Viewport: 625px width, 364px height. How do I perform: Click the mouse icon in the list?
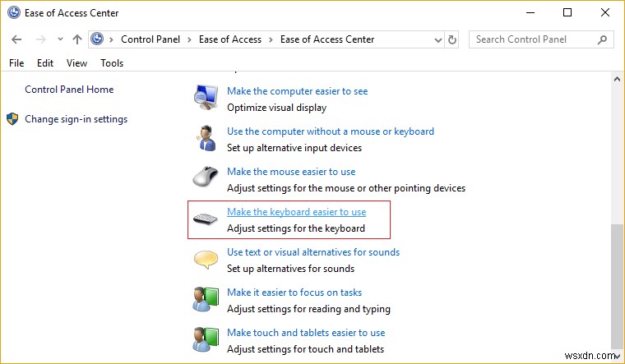tap(206, 178)
